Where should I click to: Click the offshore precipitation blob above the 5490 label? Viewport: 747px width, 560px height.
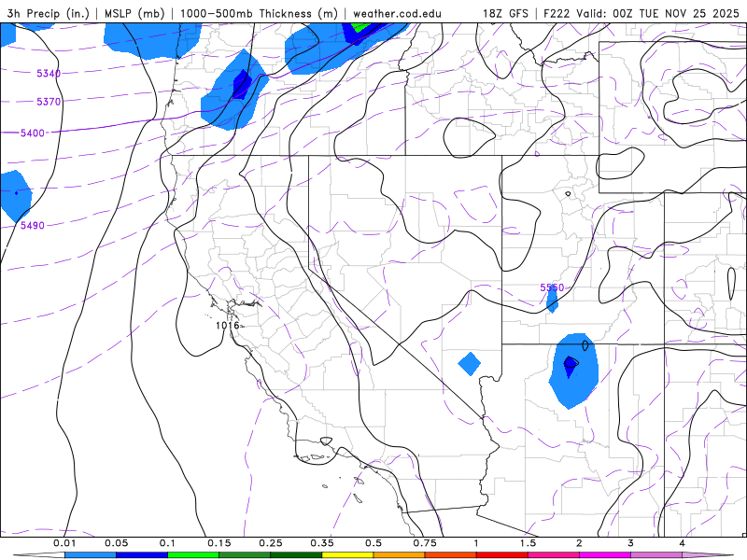click(x=16, y=196)
